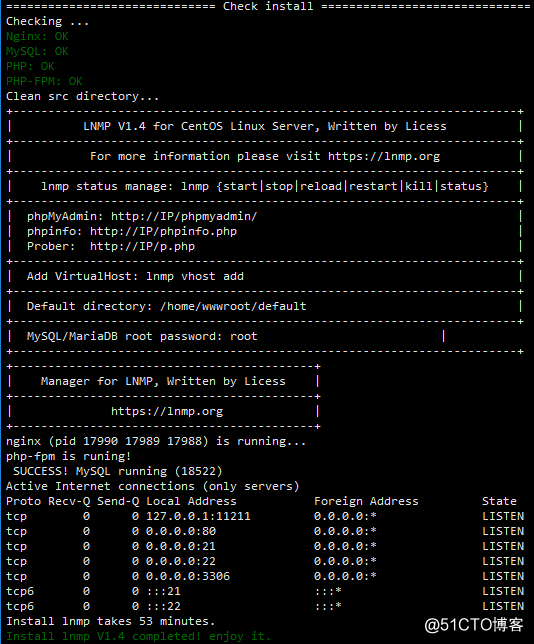The height and width of the screenshot is (644, 534).
Task: Click the tcp6 local address :::21
Action: (163, 591)
